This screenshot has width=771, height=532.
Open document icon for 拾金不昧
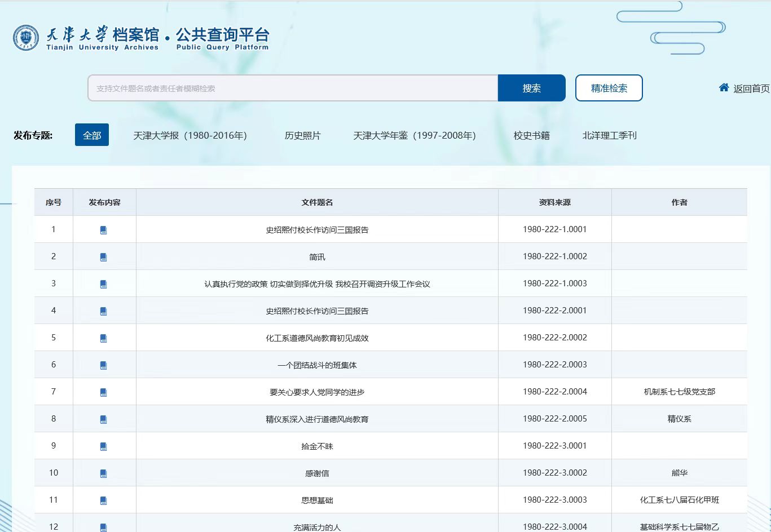tap(103, 446)
